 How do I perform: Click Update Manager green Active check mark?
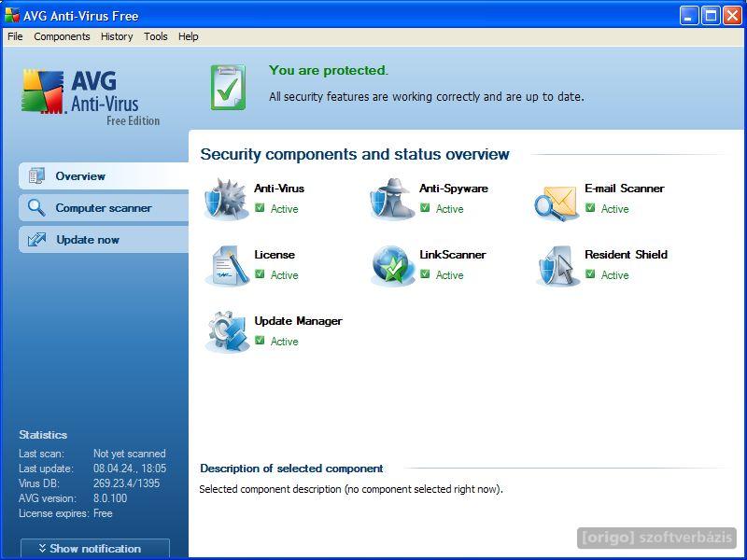[x=260, y=340]
